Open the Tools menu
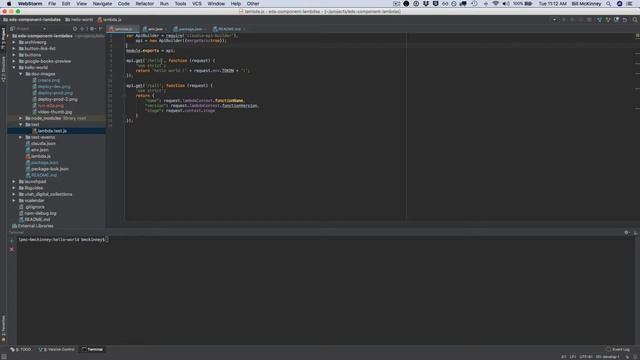The height and width of the screenshot is (360, 640). coord(180,4)
